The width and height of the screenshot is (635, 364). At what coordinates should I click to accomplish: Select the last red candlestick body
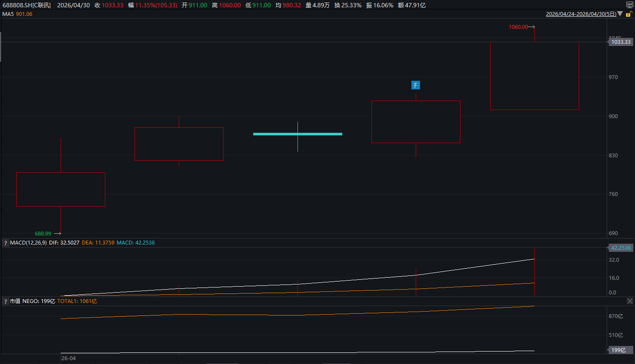pyautogui.click(x=534, y=76)
